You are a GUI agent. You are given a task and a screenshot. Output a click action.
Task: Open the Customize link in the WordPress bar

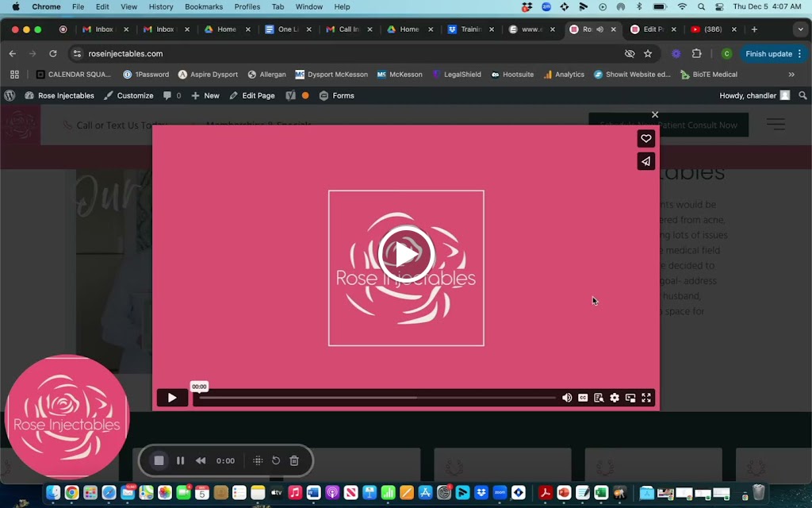point(128,95)
